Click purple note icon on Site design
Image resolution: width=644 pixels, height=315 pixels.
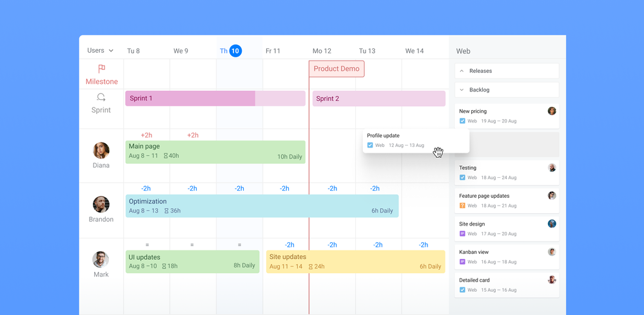[x=462, y=234]
